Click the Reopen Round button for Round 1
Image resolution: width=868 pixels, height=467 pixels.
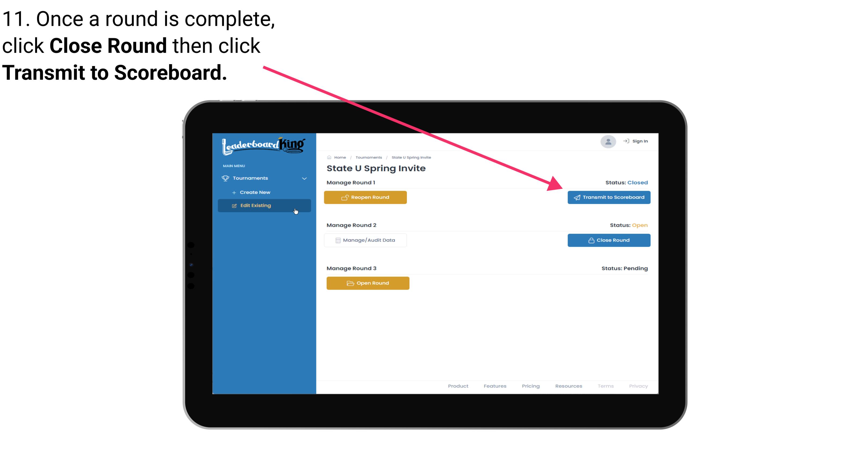coord(366,197)
